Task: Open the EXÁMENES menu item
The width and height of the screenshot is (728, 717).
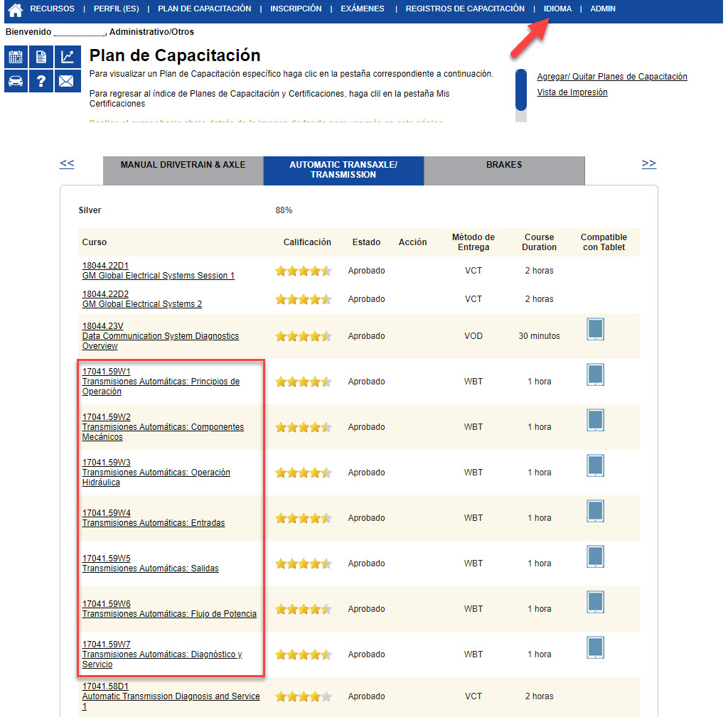Action: tap(362, 9)
